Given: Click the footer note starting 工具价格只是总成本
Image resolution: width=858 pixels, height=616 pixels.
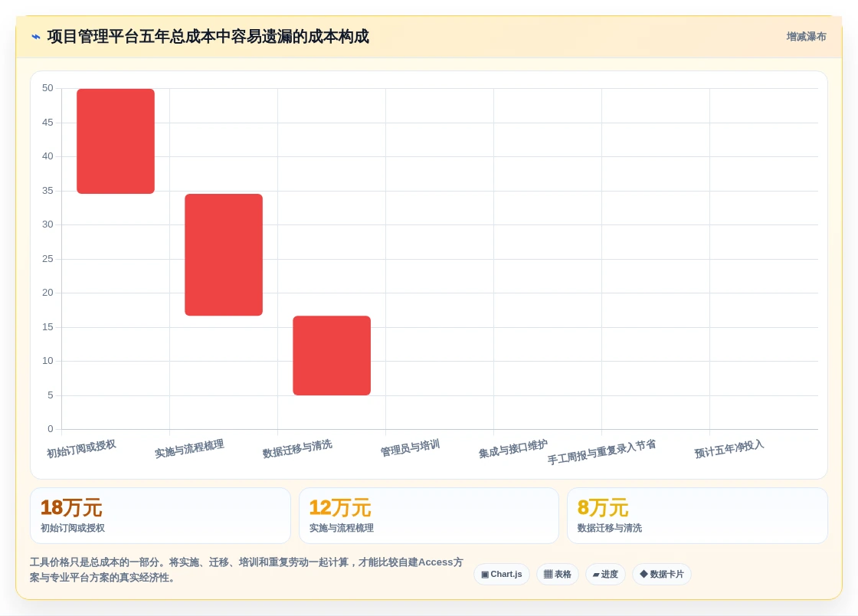Looking at the screenshot, I should (x=246, y=569).
